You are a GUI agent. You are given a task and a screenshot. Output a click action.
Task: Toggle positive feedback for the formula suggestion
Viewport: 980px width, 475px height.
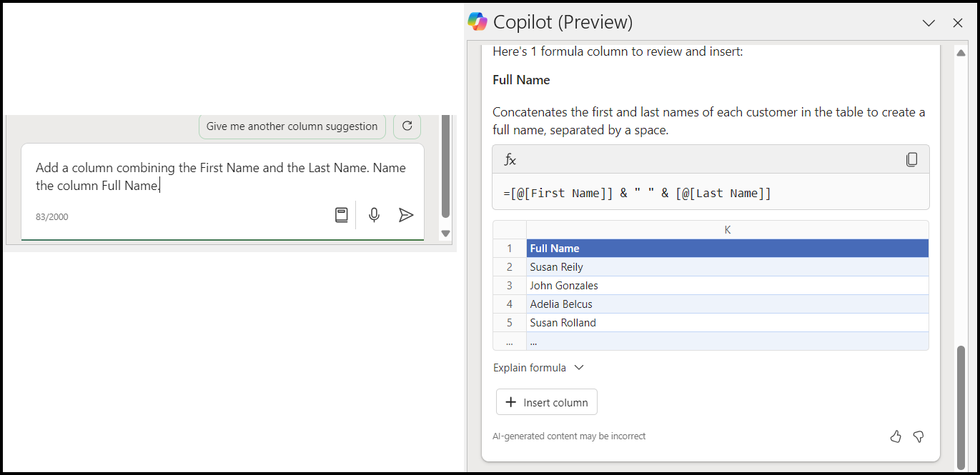tap(896, 436)
